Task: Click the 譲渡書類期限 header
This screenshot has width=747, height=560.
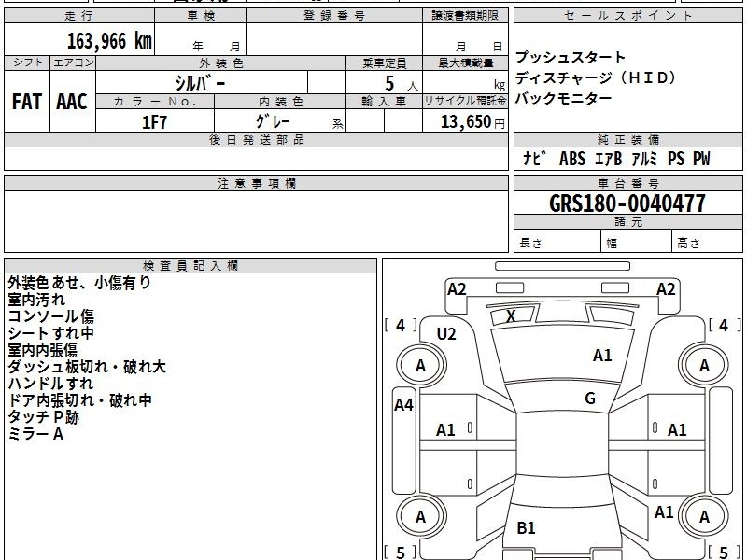Action: 465,16
